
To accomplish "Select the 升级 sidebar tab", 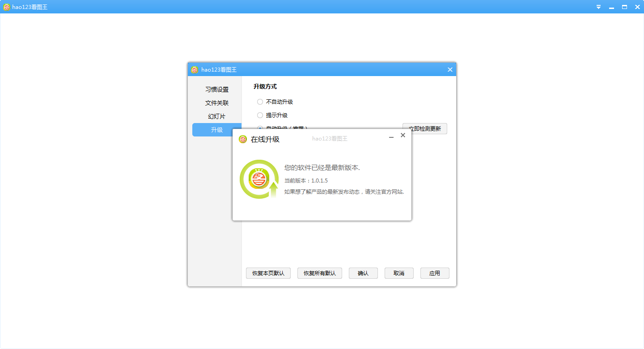I will pos(217,129).
